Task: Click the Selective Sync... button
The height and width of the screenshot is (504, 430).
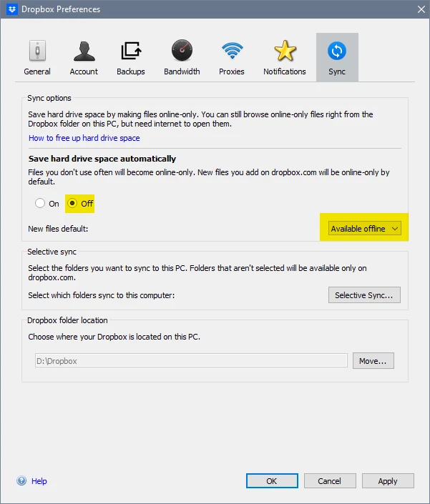Action: 364,295
